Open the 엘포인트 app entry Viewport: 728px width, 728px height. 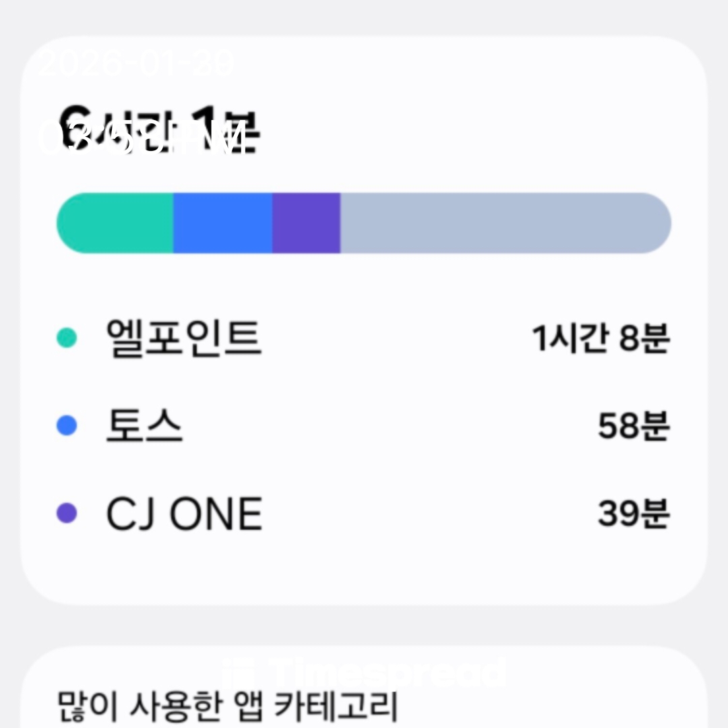183,338
